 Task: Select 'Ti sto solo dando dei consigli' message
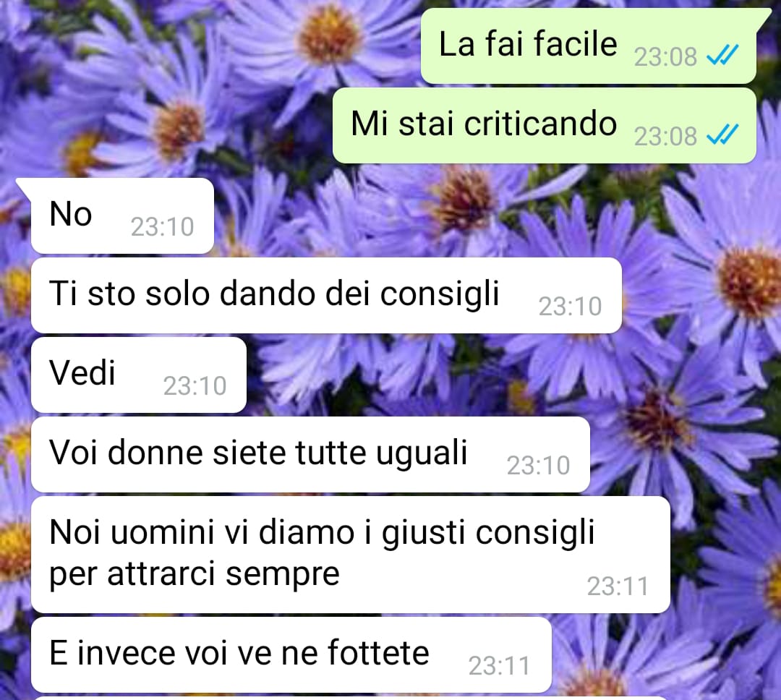tap(326, 296)
